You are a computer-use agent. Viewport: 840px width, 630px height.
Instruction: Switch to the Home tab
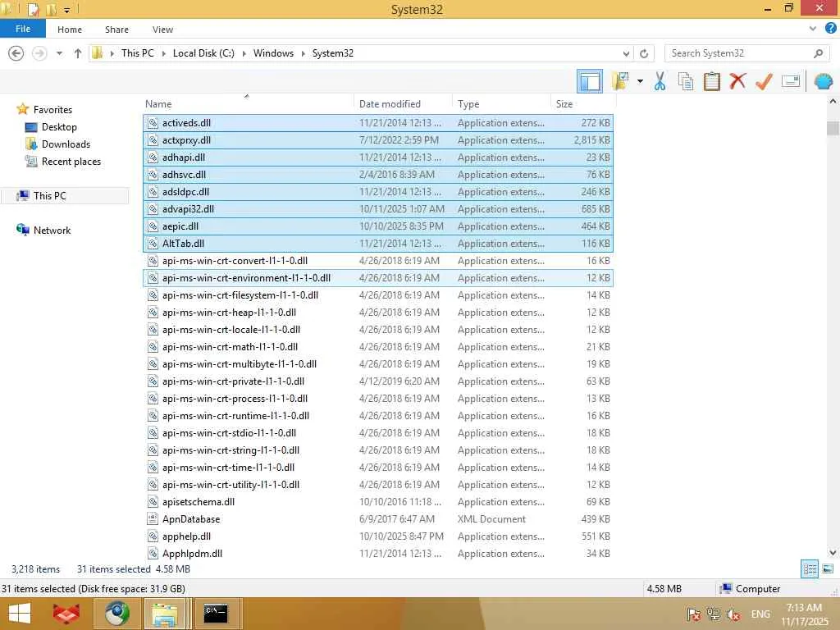(70, 30)
